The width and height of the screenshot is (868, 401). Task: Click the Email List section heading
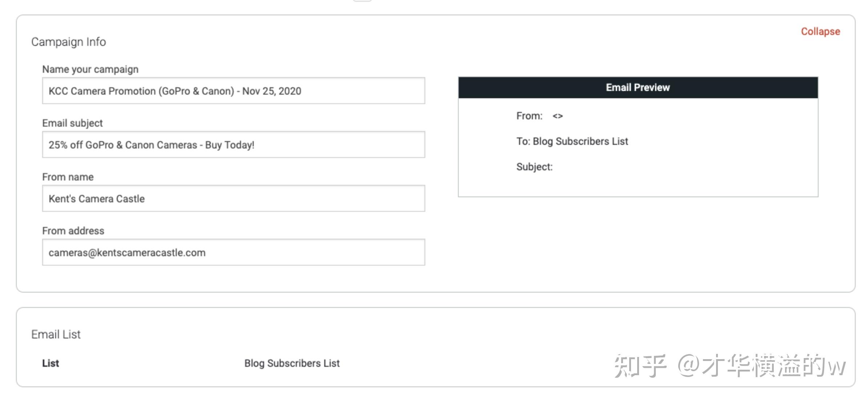[x=56, y=334]
